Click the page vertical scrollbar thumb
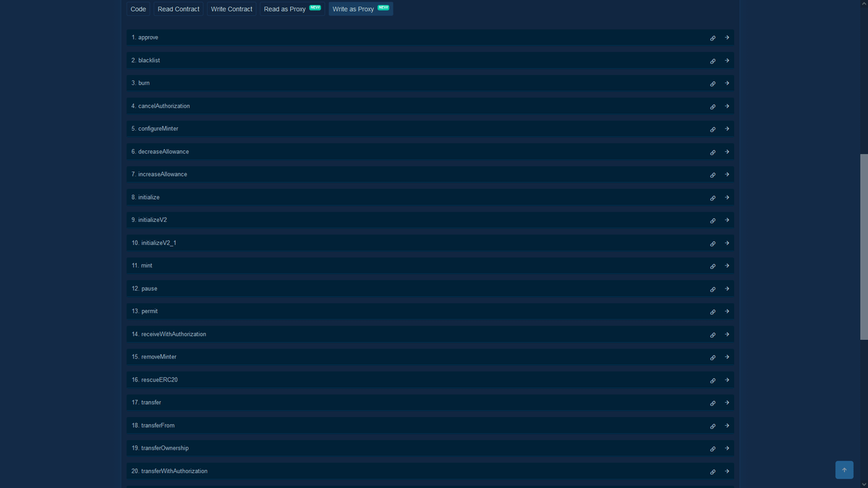 [x=864, y=246]
